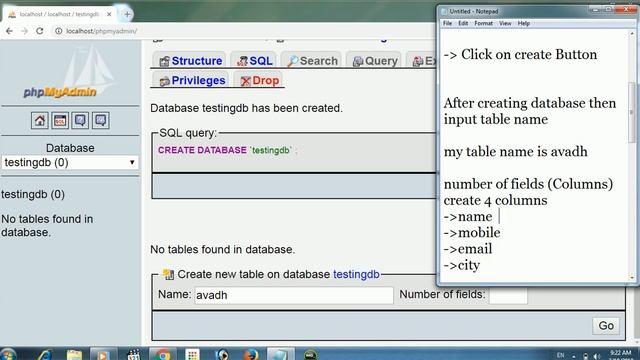640x360 pixels.
Task: Open the Windows Start menu
Action: [x=8, y=354]
